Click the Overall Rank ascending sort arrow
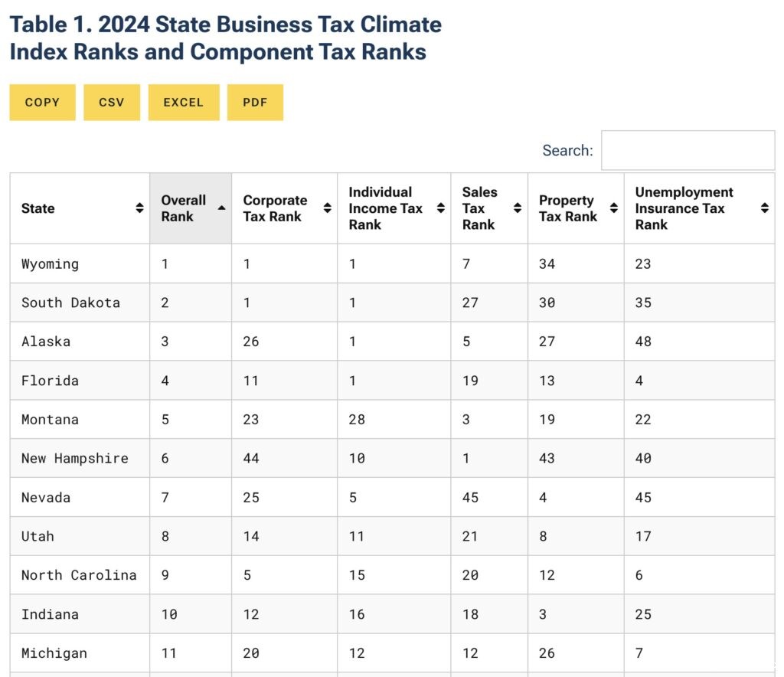The image size is (784, 677). coord(221,208)
